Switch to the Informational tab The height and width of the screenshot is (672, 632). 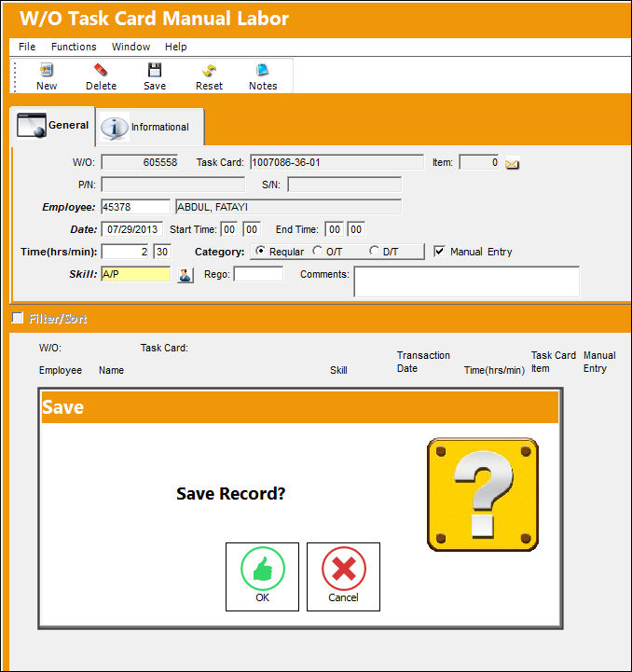[150, 127]
